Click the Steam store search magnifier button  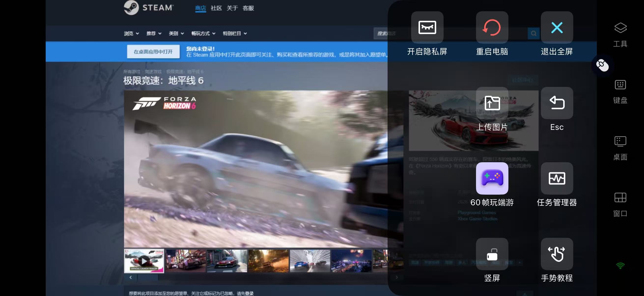pos(533,33)
